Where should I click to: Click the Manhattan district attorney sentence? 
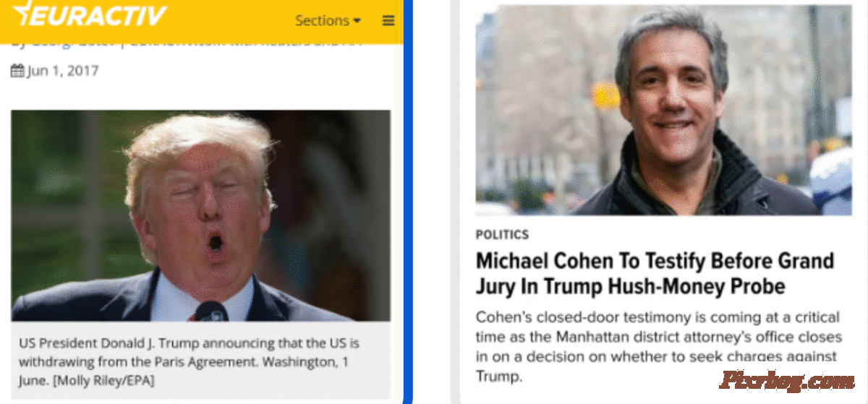(658, 338)
